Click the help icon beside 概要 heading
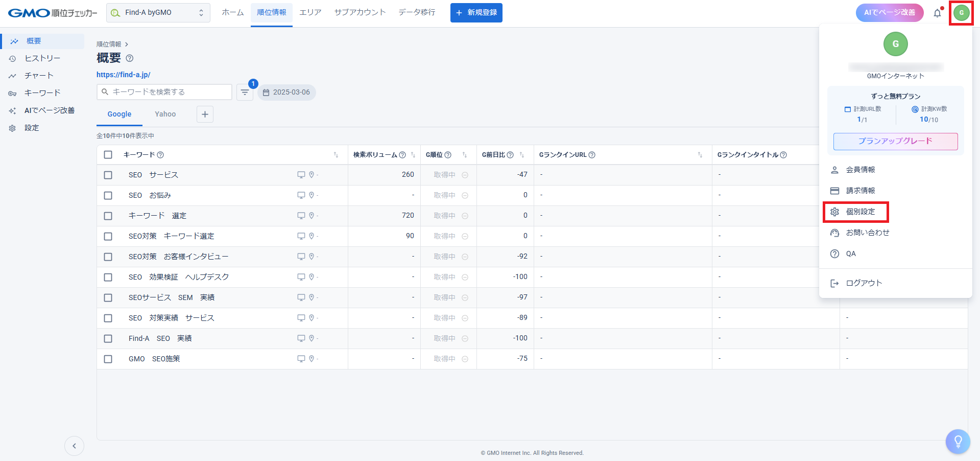 tap(130, 58)
